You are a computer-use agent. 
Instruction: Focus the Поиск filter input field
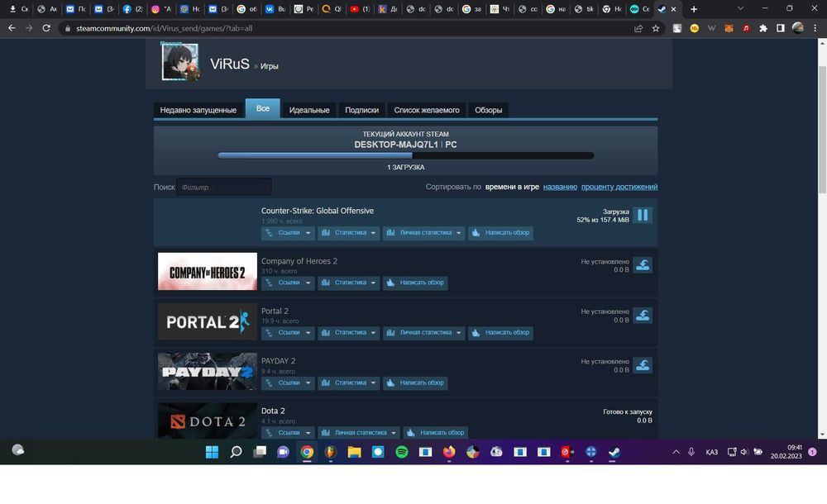(x=224, y=188)
